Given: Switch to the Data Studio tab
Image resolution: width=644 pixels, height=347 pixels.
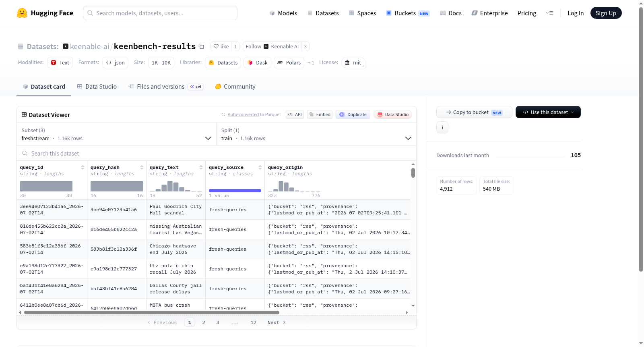Looking at the screenshot, I should [97, 87].
